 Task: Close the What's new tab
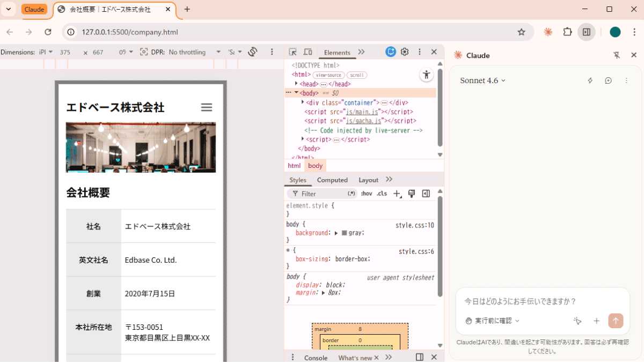click(377, 358)
